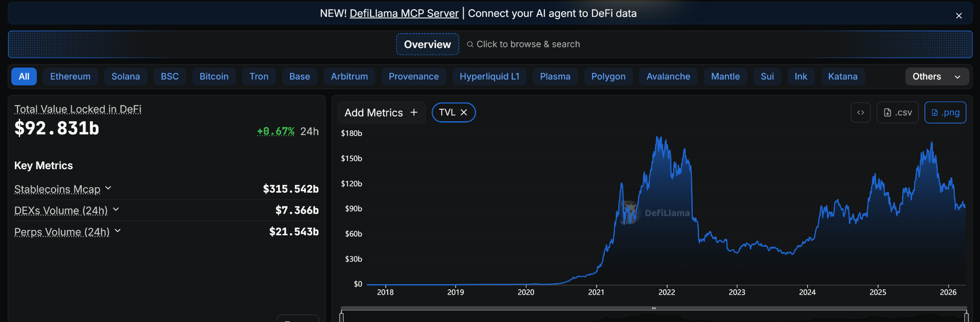The width and height of the screenshot is (980, 322).
Task: Click the browse & search field
Action: click(x=528, y=45)
